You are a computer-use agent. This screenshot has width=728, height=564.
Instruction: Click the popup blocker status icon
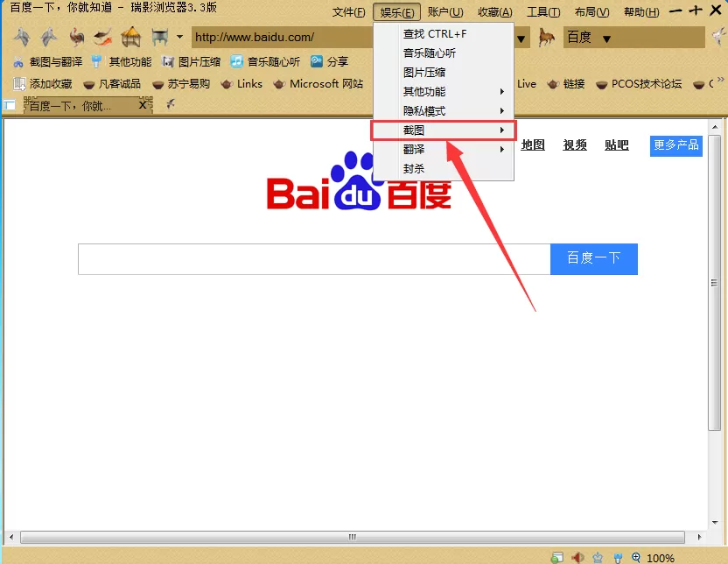coord(557,558)
